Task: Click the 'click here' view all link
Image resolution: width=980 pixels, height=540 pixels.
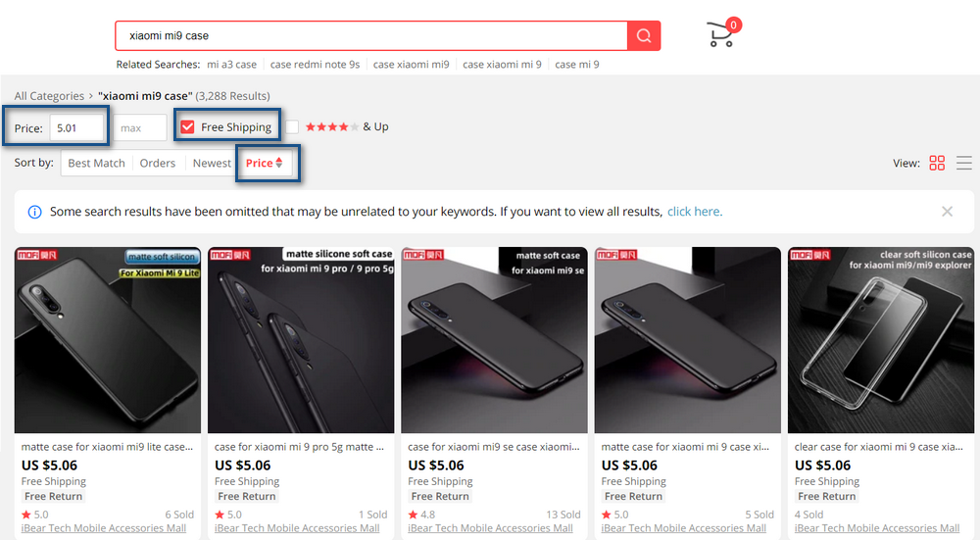Action: coord(695,212)
